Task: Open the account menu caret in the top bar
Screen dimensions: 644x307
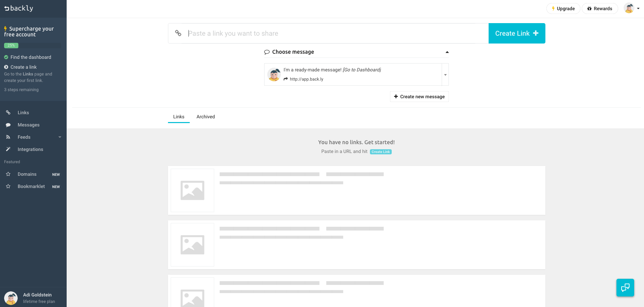Action: click(x=638, y=8)
